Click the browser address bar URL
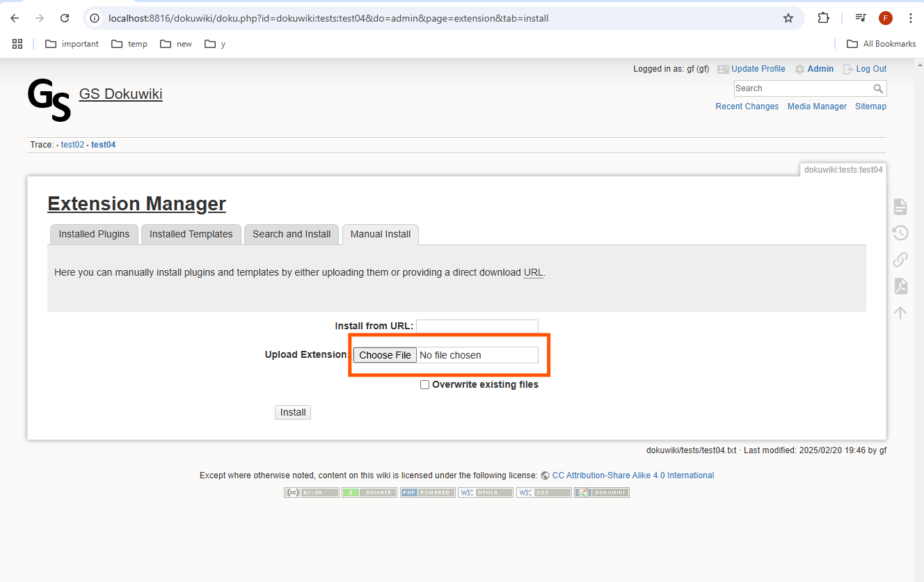Viewport: 924px width, 582px height. (328, 18)
